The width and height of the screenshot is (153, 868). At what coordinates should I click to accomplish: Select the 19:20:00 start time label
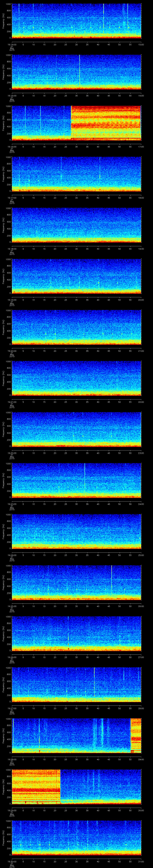click(x=12, y=351)
